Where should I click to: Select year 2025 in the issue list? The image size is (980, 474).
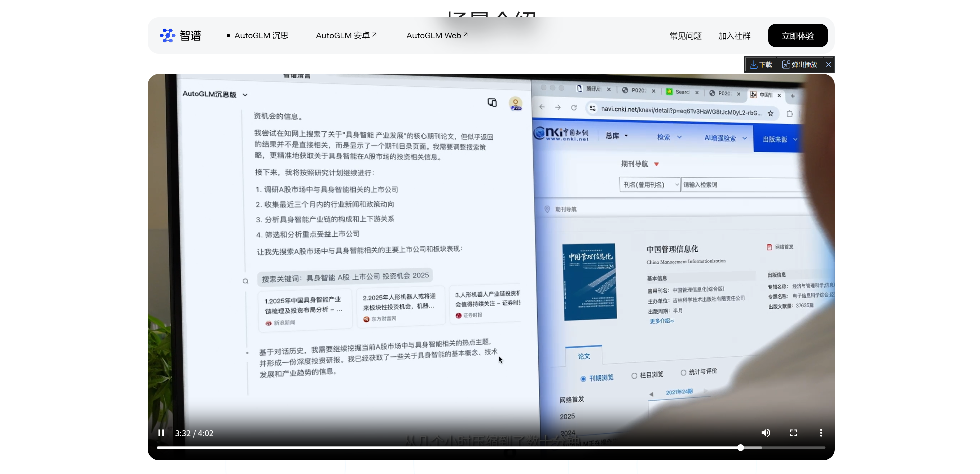567,416
